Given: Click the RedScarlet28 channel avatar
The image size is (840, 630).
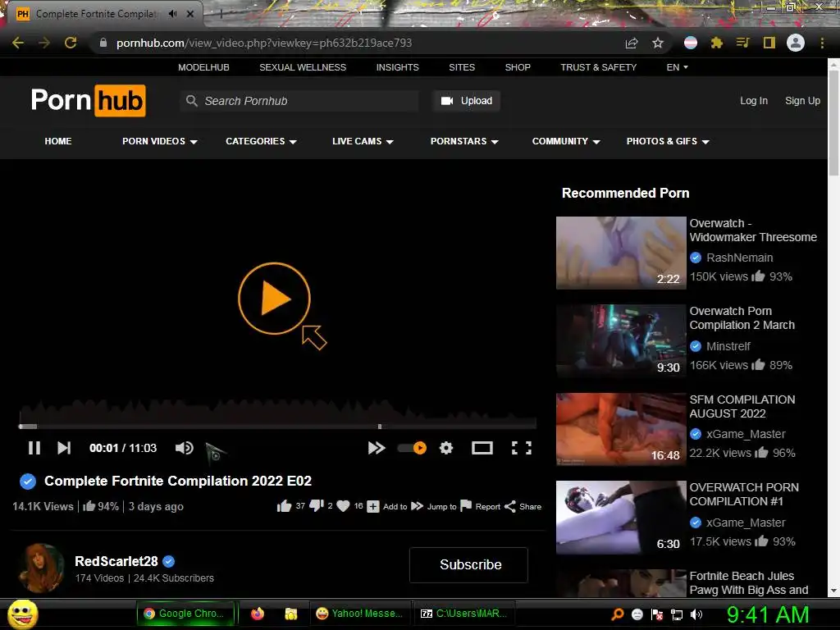Looking at the screenshot, I should [41, 568].
